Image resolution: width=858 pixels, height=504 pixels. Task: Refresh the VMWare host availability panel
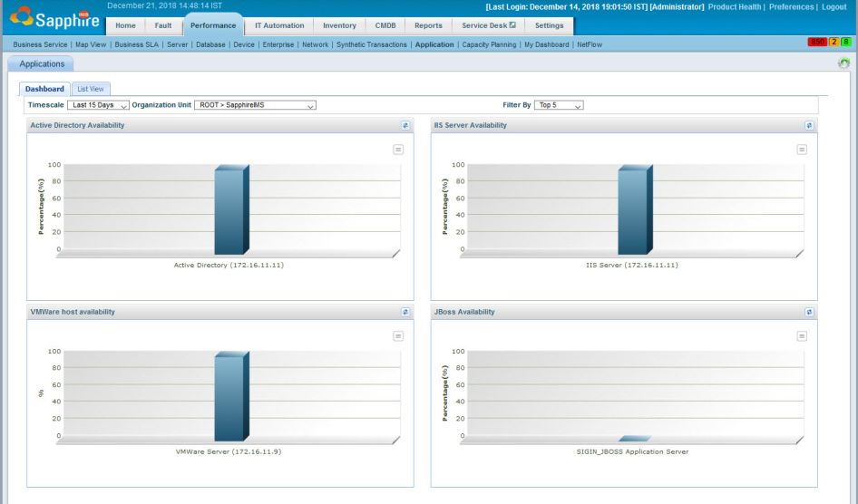(405, 312)
